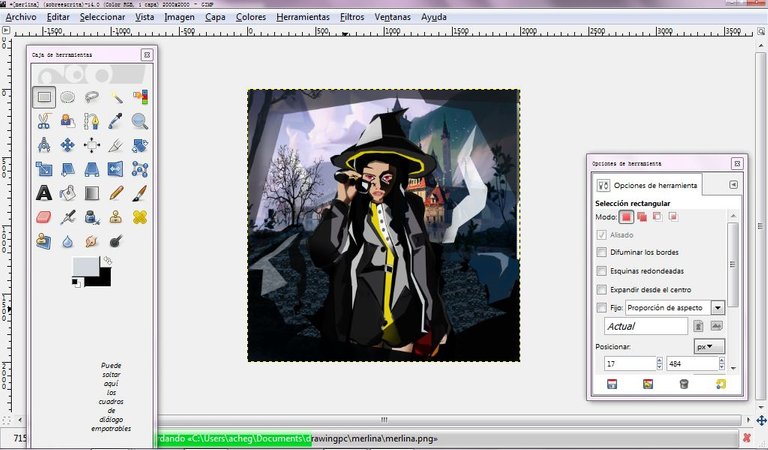The image size is (768, 450).
Task: Open the Herramientas menu
Action: click(x=303, y=17)
